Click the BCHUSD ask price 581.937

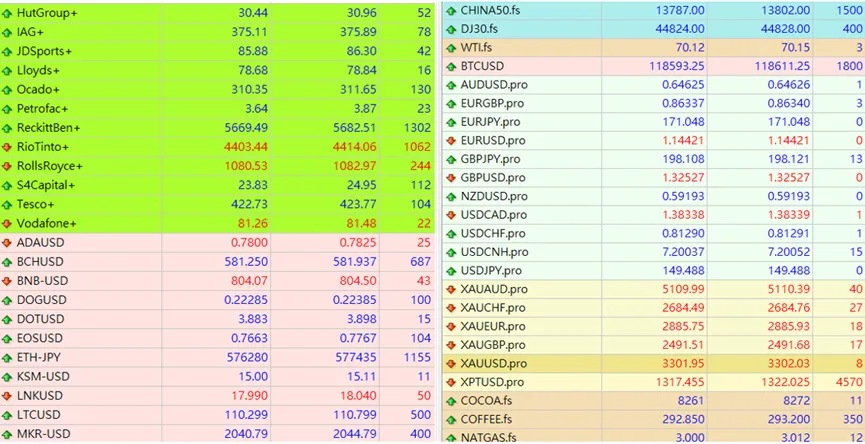[356, 261]
